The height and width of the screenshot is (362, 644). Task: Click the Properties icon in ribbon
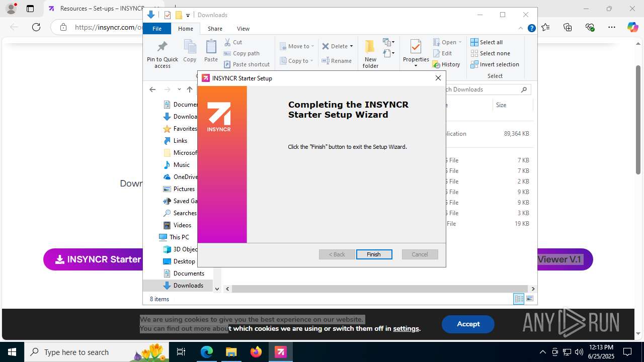click(416, 47)
